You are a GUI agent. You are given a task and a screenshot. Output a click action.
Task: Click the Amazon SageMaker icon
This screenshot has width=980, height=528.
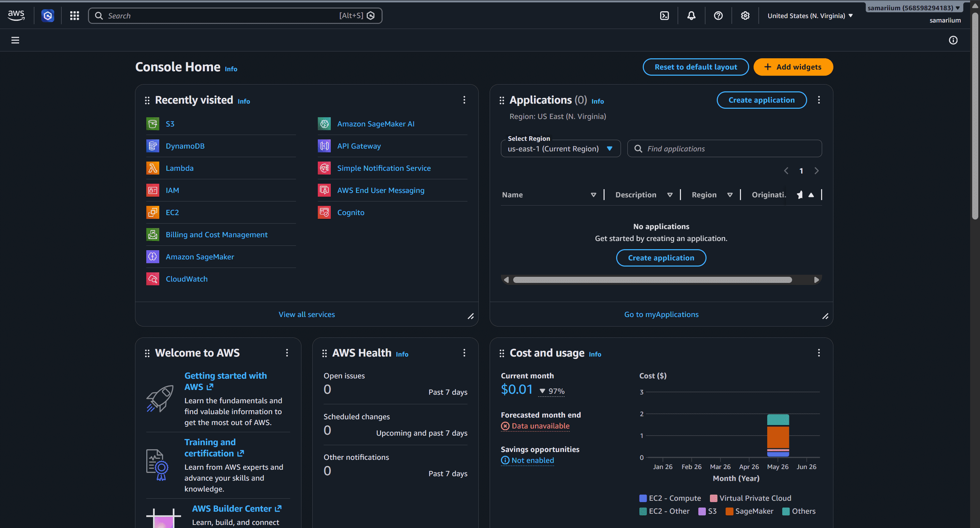tap(153, 256)
